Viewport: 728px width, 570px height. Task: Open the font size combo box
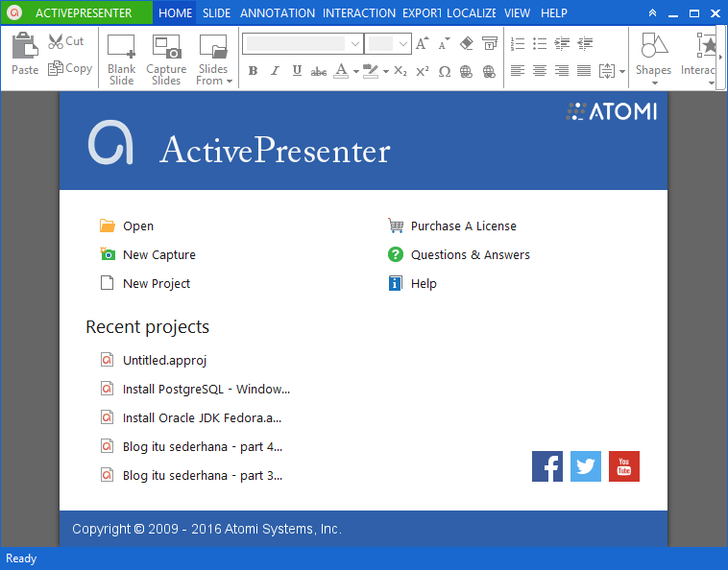click(388, 44)
